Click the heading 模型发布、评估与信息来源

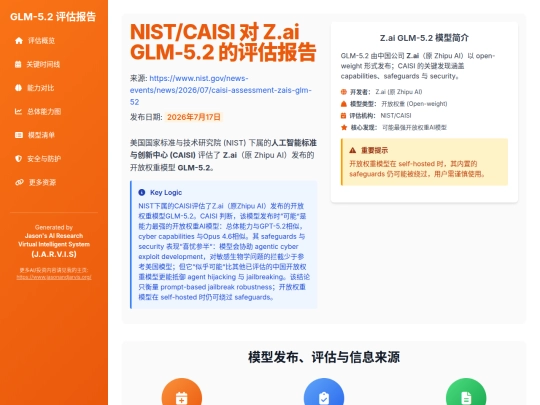[x=324, y=357]
